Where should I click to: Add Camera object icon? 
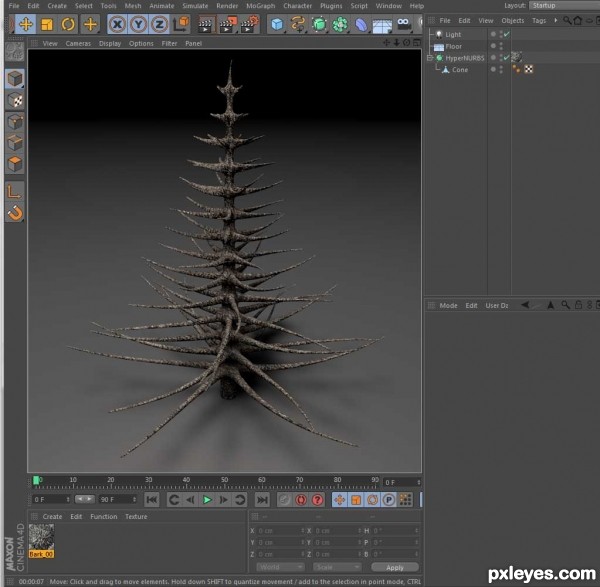404,24
